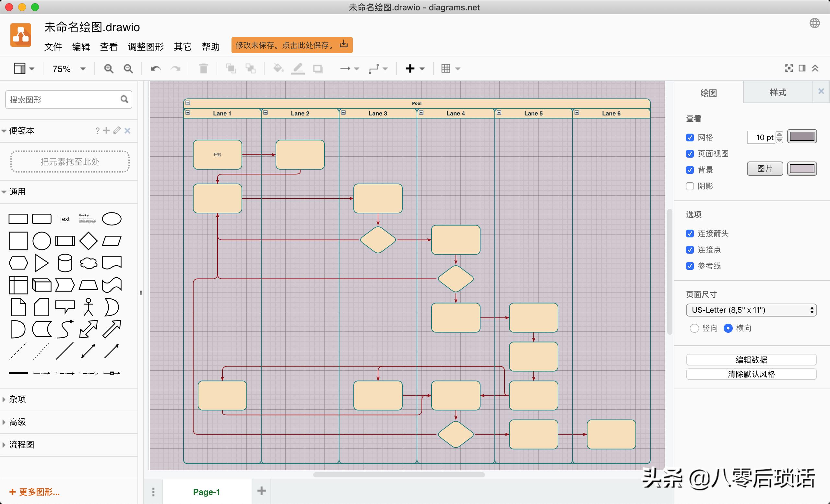Click the orange unsaved changes save button
Image resolution: width=830 pixels, height=504 pixels.
pyautogui.click(x=292, y=45)
